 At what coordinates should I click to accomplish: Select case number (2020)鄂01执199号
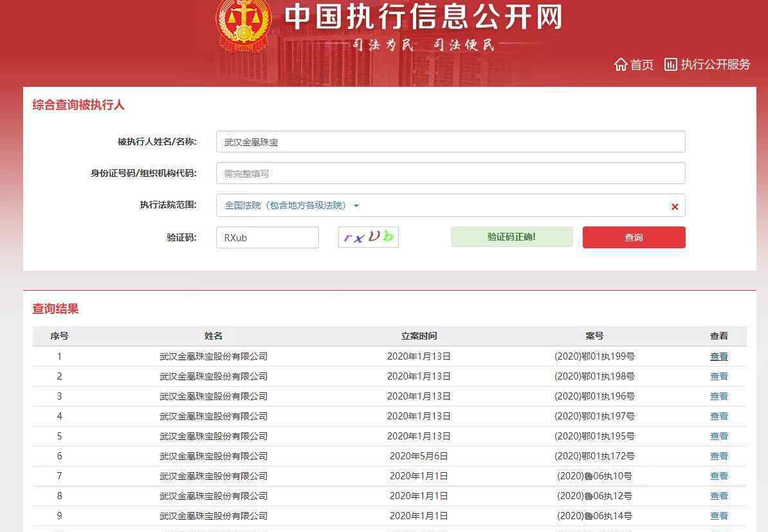pos(594,356)
